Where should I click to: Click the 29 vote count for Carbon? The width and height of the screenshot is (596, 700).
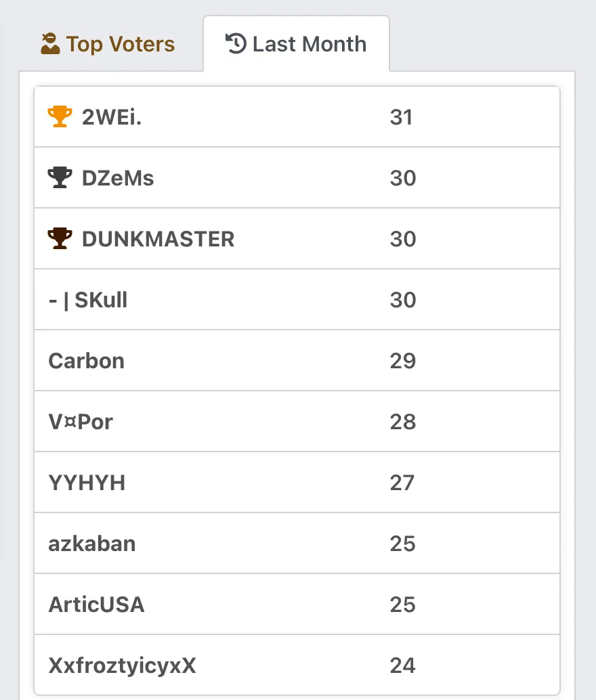pos(402,361)
